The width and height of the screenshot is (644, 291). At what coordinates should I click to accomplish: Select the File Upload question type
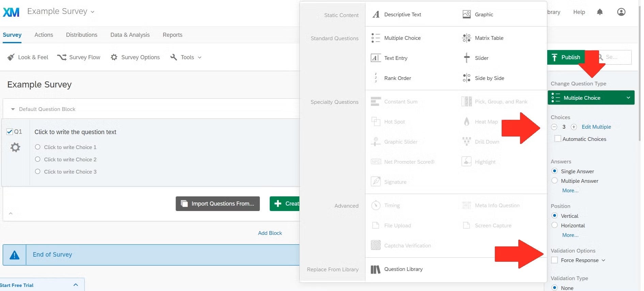click(391, 225)
